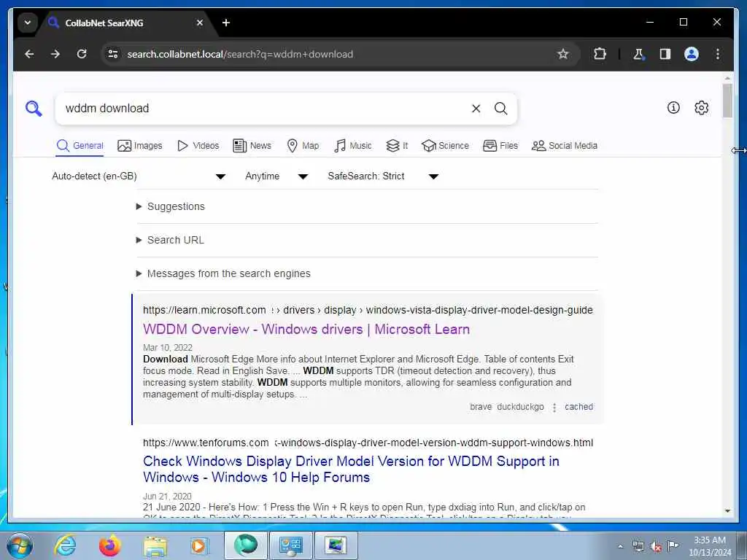Image resolution: width=747 pixels, height=560 pixels.
Task: Reload the current page
Action: click(x=82, y=54)
